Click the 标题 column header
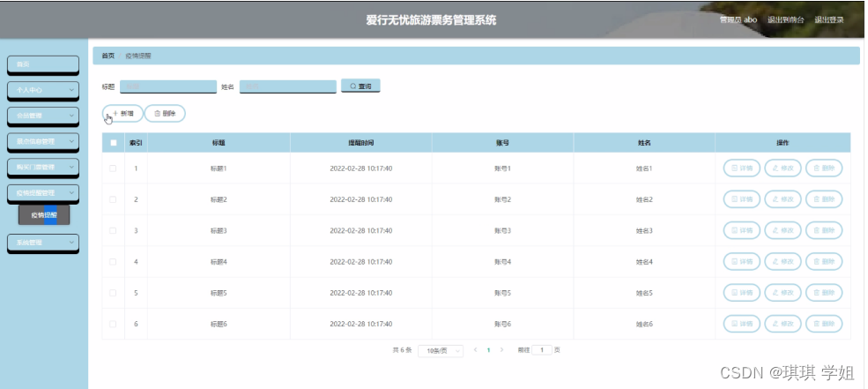 point(219,142)
